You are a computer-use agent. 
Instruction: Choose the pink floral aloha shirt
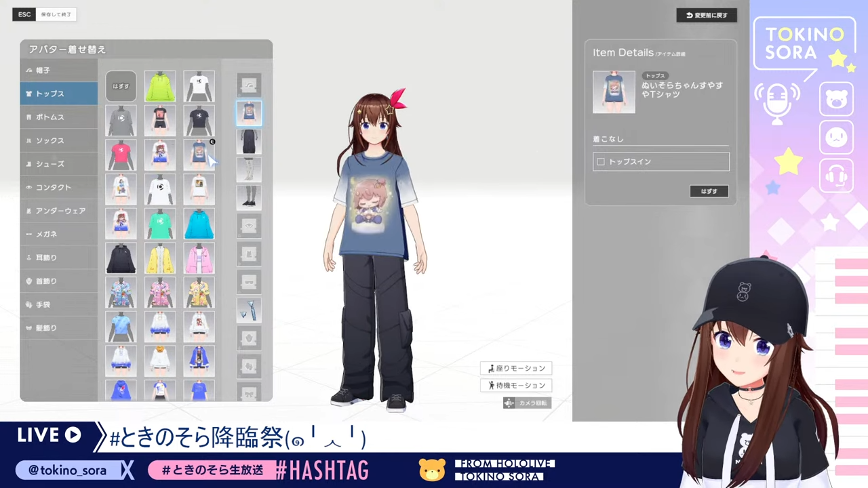[x=160, y=293]
